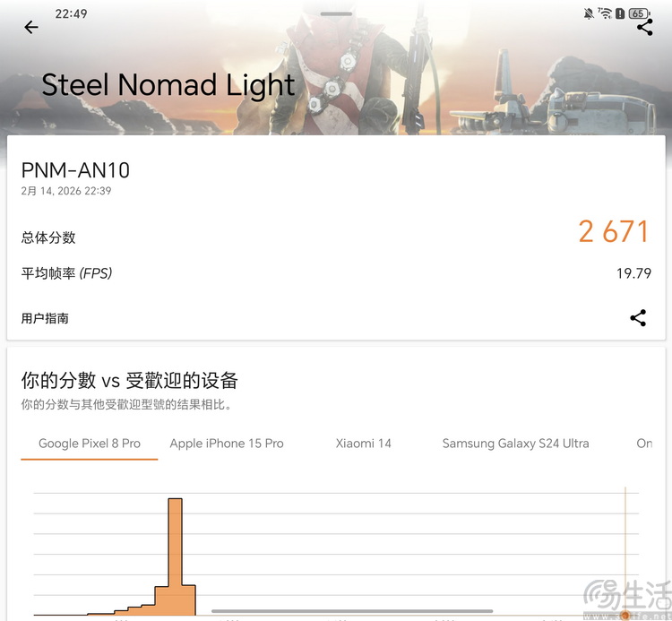Tap the Wi-Fi status icon
This screenshot has width=672, height=621.
pos(605,13)
